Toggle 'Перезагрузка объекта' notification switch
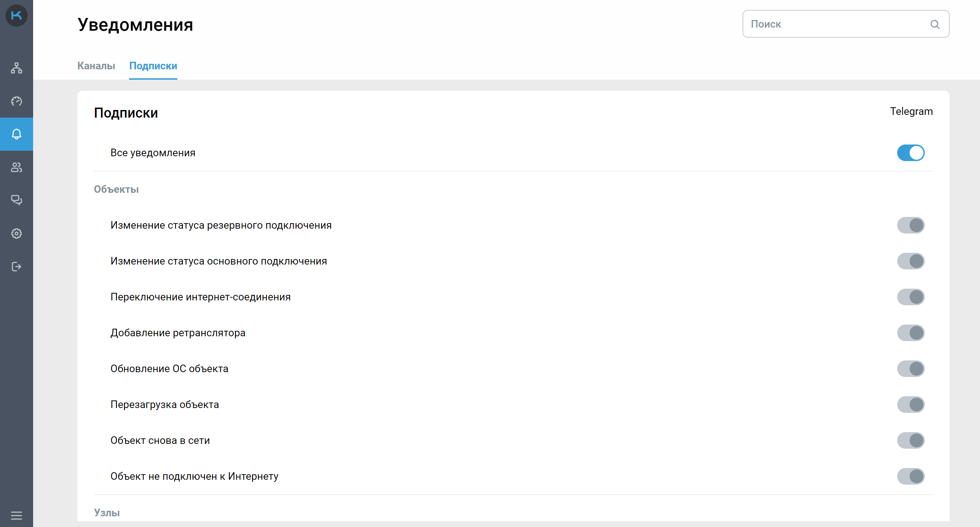980x527 pixels. pos(910,405)
